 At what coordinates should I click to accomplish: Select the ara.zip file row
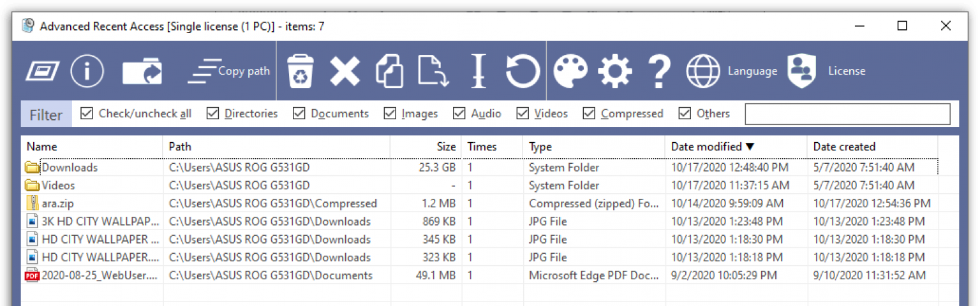coord(480,203)
